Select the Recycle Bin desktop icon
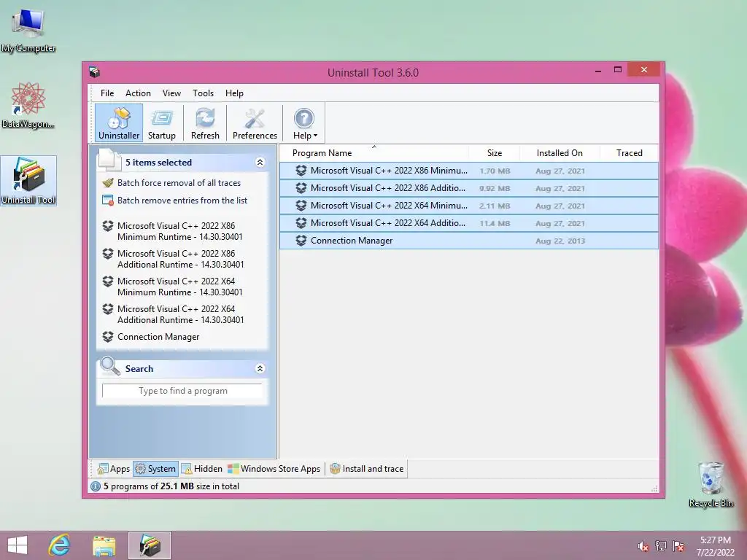747x560 pixels. point(711,484)
